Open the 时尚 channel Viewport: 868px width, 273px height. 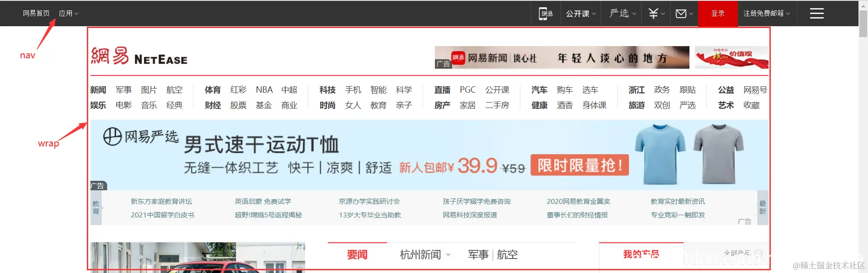(x=328, y=105)
